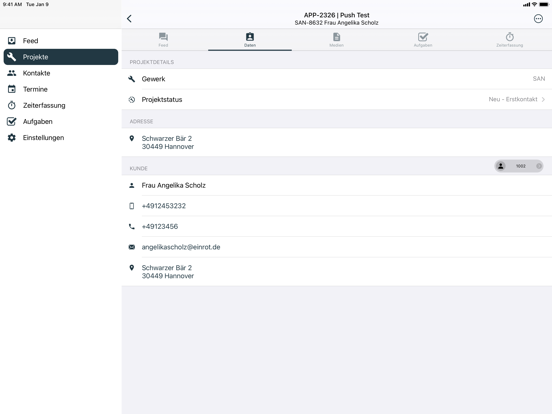Open Zeiterfassung in the sidebar
The width and height of the screenshot is (552, 414).
pos(61,105)
